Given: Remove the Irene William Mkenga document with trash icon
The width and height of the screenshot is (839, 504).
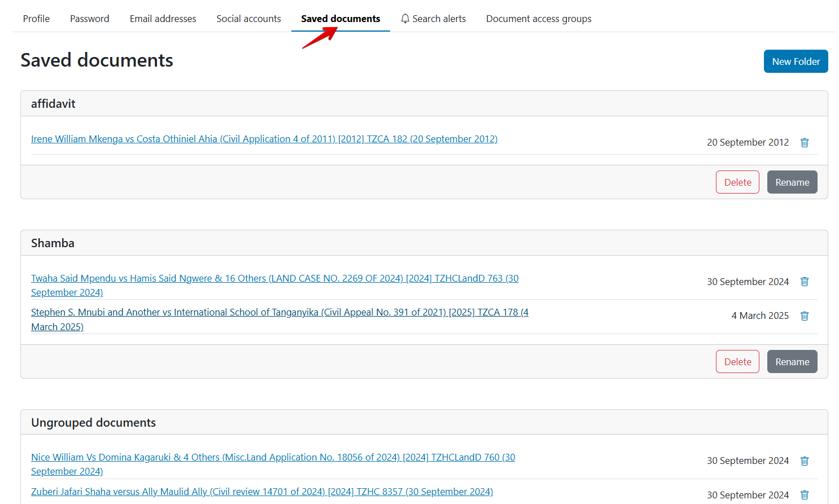Looking at the screenshot, I should tap(805, 143).
